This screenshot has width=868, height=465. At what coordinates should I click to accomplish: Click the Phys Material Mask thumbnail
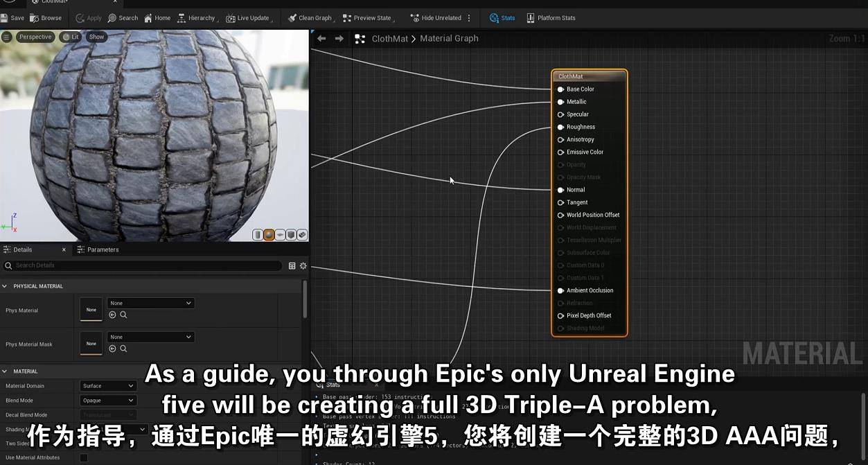tap(91, 344)
